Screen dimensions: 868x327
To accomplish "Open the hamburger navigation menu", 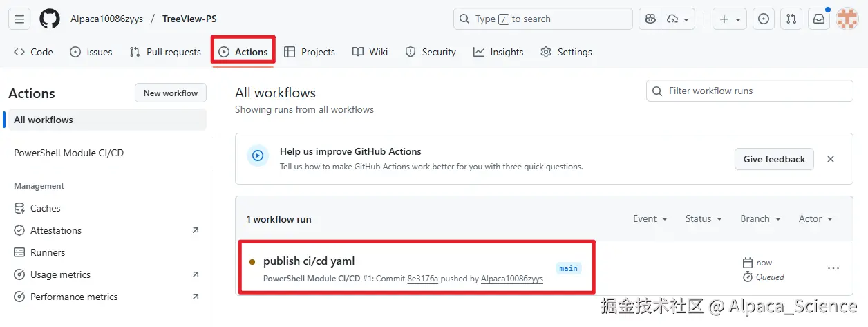I will click(19, 19).
